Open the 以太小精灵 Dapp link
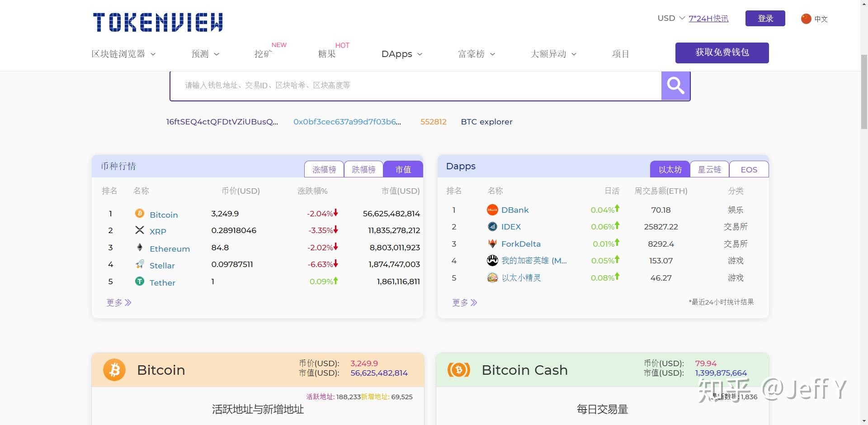Screen dimensions: 868x425 521,278
